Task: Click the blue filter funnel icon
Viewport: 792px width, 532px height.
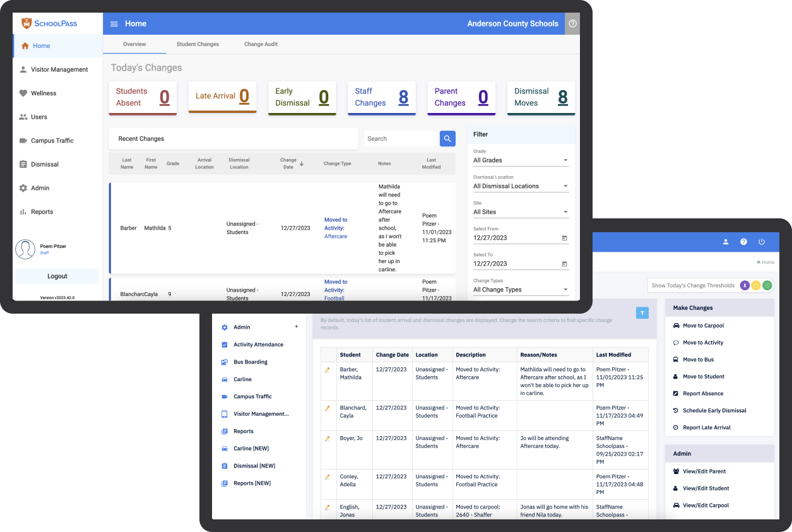Action: (642, 312)
